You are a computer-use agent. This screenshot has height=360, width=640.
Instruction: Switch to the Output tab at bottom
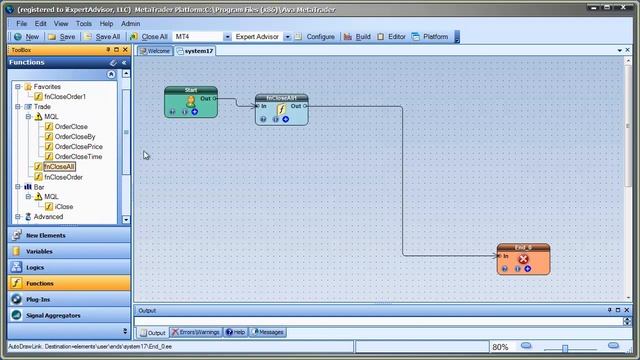pyautogui.click(x=153, y=333)
